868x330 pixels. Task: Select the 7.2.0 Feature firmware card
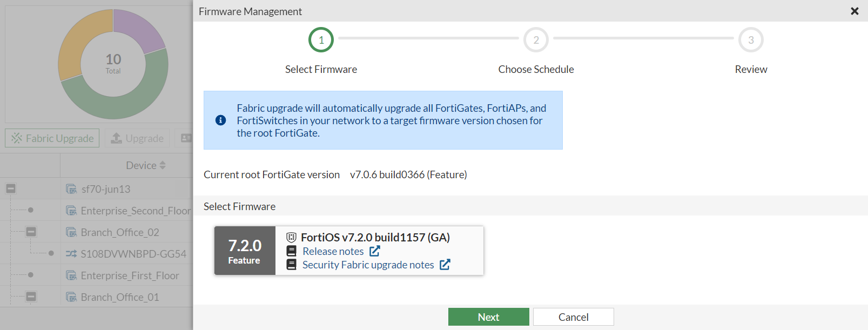(x=245, y=251)
